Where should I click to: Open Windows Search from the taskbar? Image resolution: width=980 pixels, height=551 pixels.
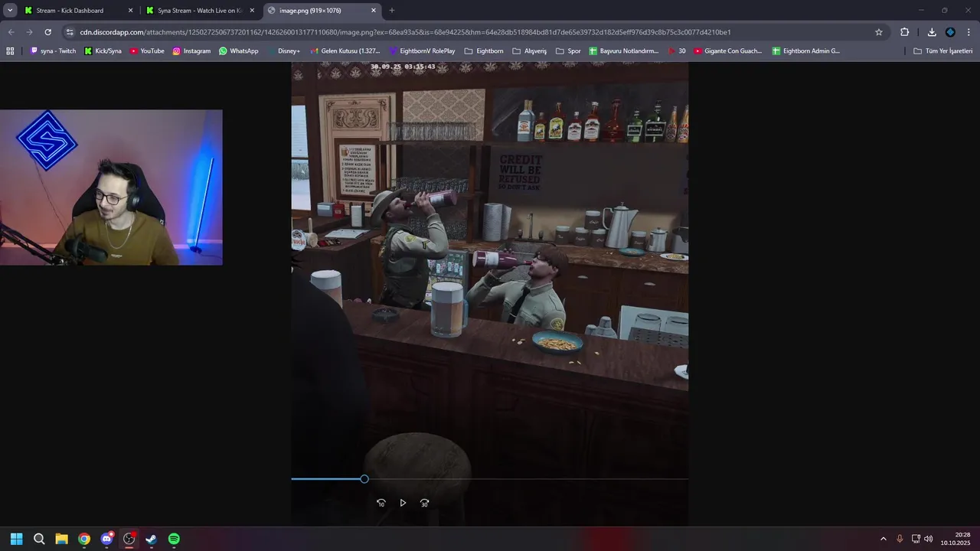coord(39,539)
